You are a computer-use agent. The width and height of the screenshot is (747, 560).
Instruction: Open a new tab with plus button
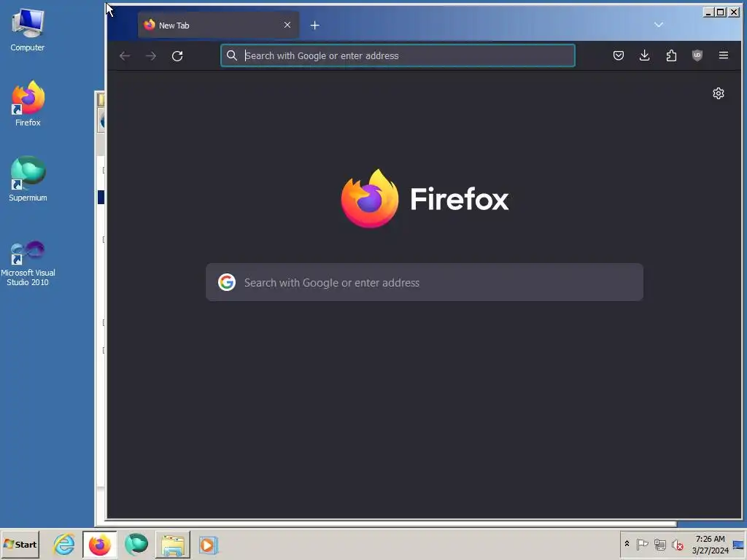[315, 26]
